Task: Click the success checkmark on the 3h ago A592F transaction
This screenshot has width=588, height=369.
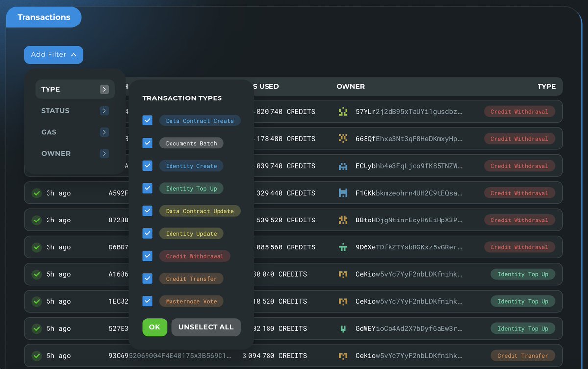Action: pos(36,193)
